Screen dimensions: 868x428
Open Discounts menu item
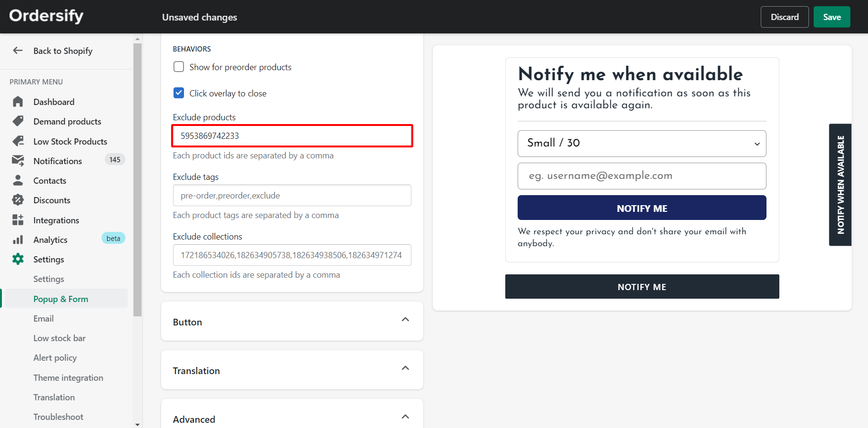[x=51, y=200]
